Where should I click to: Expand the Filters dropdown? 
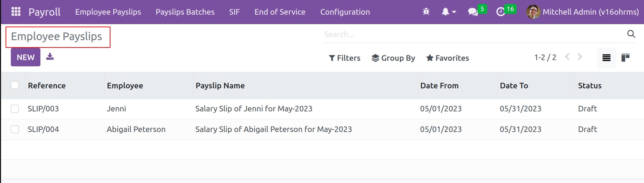pyautogui.click(x=345, y=58)
